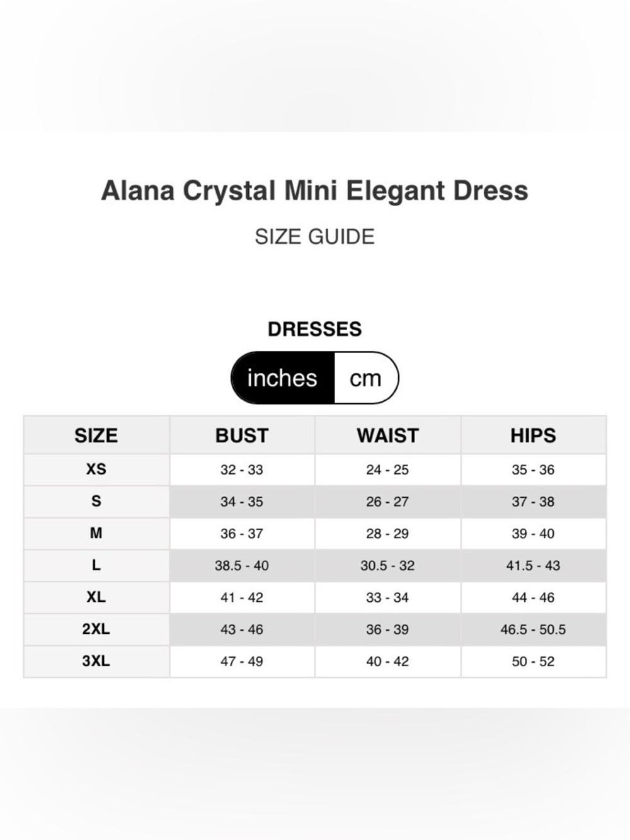
Task: Select the 2XL size row label
Action: click(x=96, y=630)
